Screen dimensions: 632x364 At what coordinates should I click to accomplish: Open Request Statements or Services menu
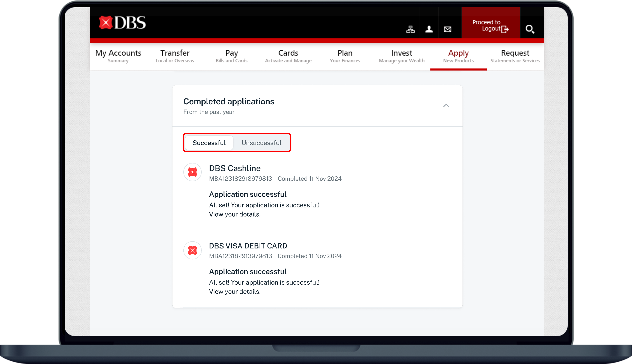point(515,56)
